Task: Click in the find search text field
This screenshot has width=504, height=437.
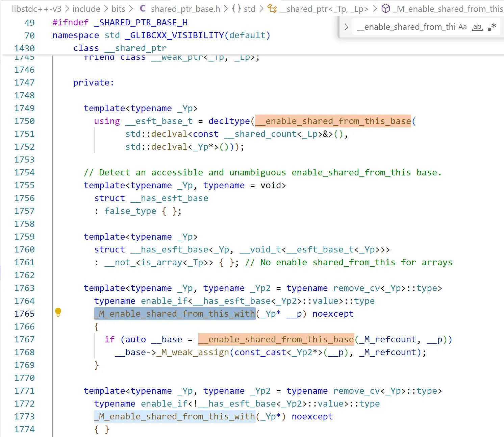Action: click(405, 27)
